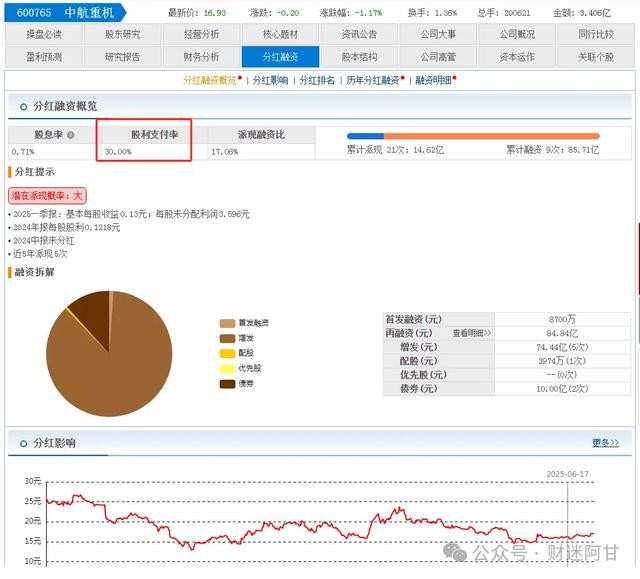Open the 股本结构 tab
The width and height of the screenshot is (640, 579).
click(359, 57)
